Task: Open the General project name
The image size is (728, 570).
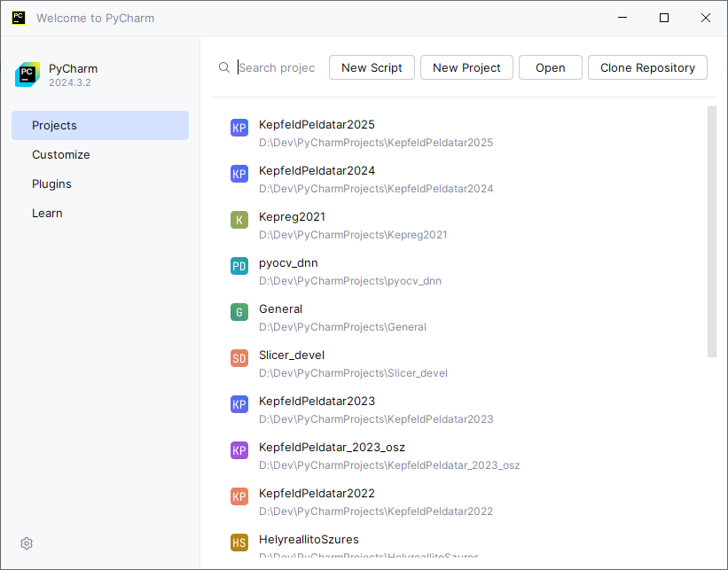Action: (x=280, y=309)
